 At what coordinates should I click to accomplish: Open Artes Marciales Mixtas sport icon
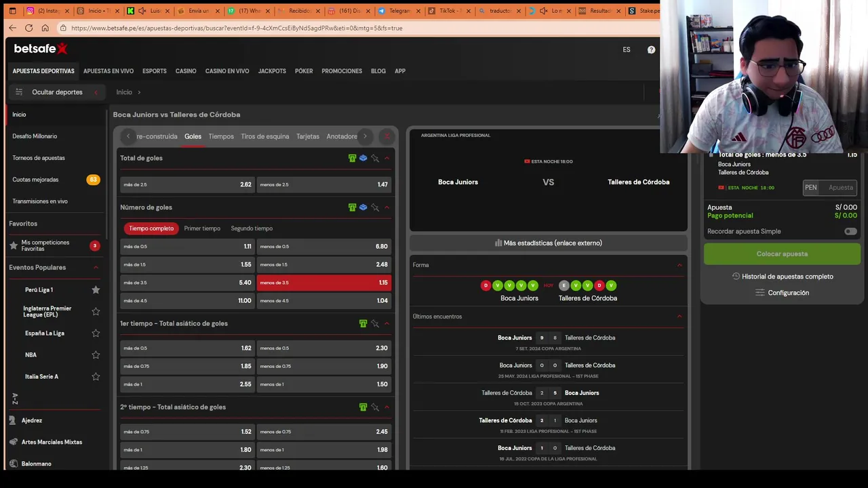point(13,442)
